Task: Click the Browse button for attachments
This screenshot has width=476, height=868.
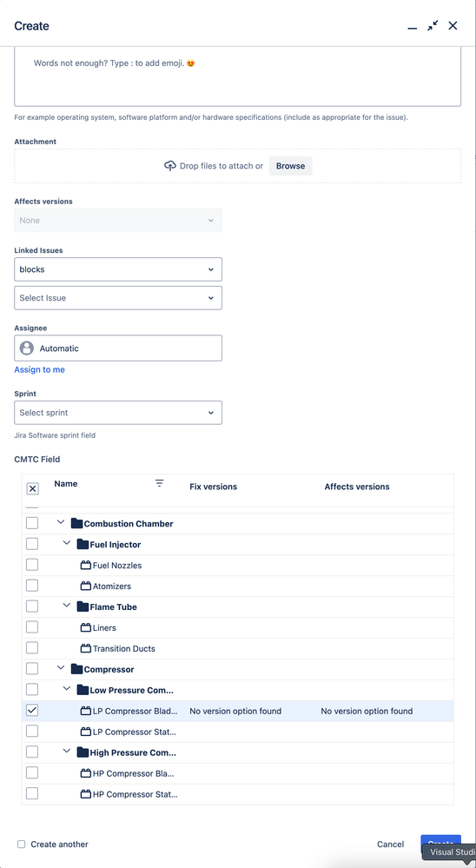Action: [x=291, y=166]
